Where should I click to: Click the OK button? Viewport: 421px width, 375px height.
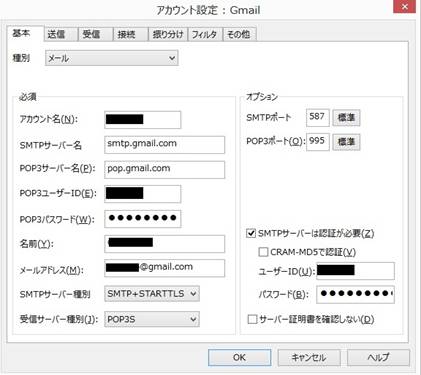[239, 357]
